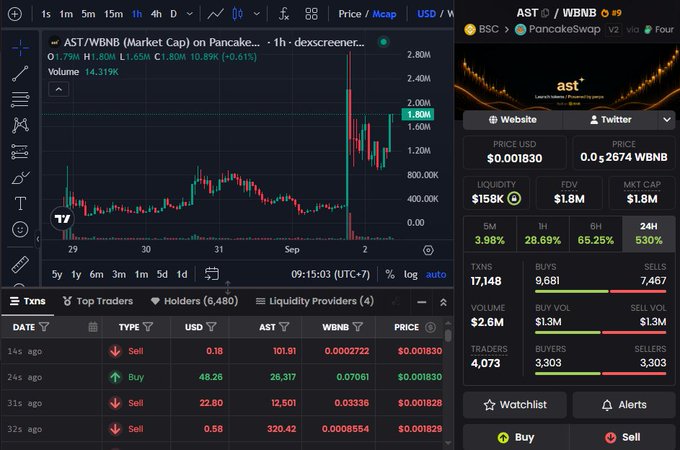This screenshot has width=680, height=450.
Task: Click the liquidity lock icon
Action: click(514, 199)
